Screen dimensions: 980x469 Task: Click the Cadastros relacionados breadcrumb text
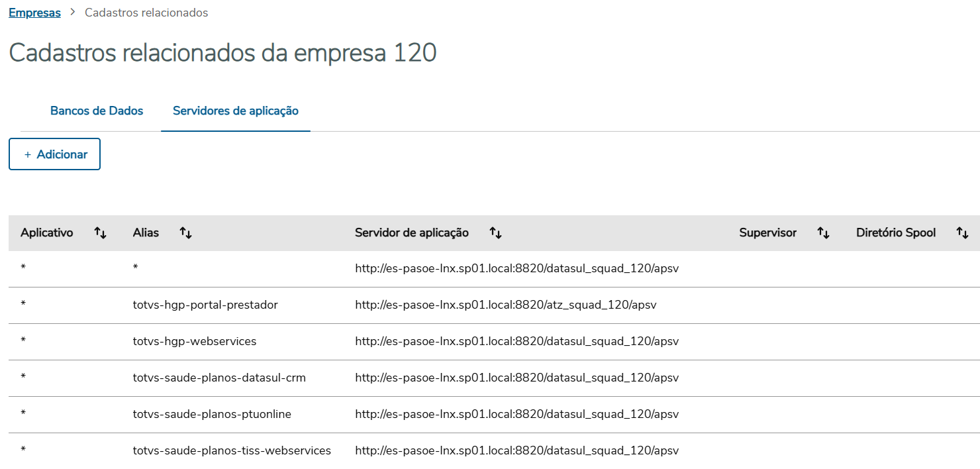pos(146,13)
